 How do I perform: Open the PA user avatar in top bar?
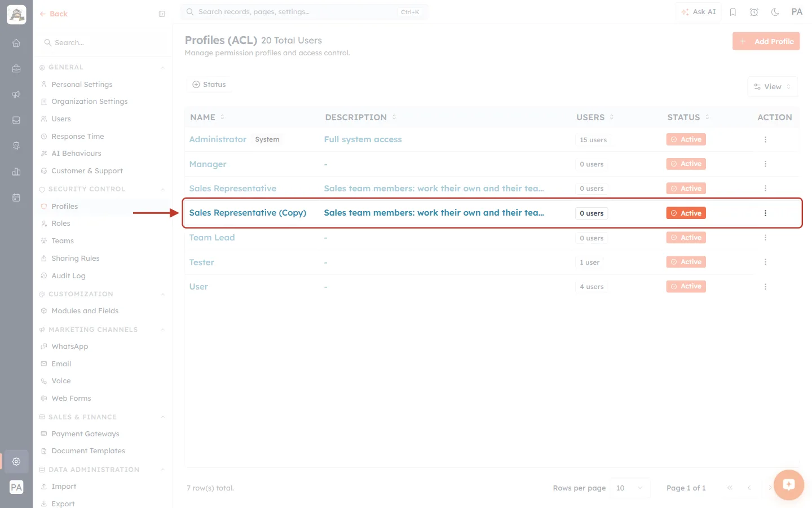[797, 12]
